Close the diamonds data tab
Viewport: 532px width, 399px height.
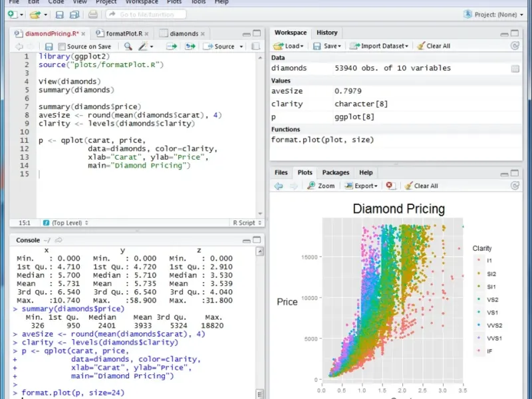(203, 34)
